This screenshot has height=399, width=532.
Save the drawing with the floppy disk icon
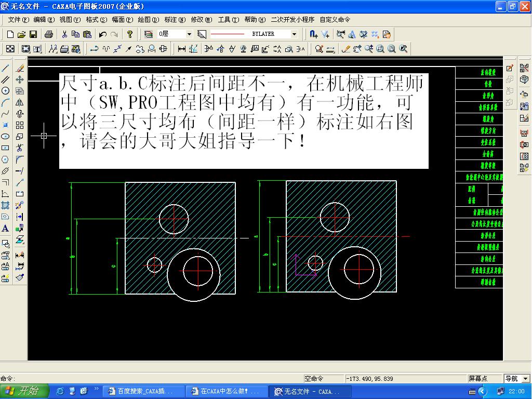click(33, 34)
